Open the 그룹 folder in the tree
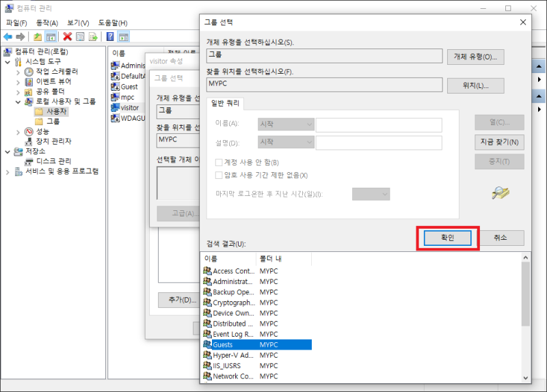This screenshot has width=547, height=392. (53, 122)
